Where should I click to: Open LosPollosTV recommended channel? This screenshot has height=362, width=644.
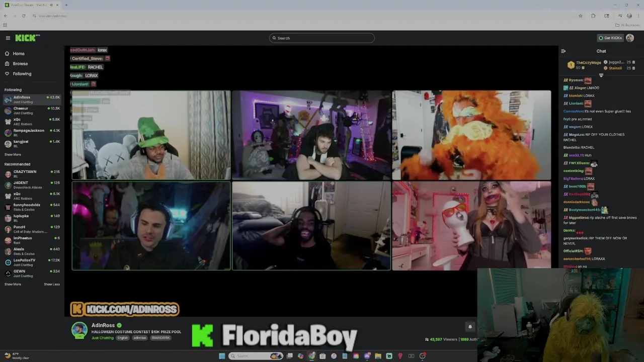pyautogui.click(x=32, y=262)
